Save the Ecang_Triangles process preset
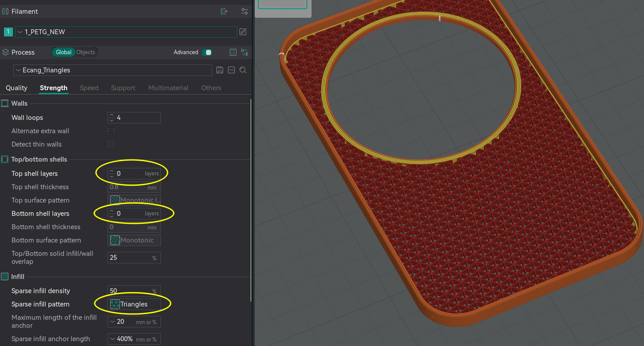644x346 pixels. [220, 70]
